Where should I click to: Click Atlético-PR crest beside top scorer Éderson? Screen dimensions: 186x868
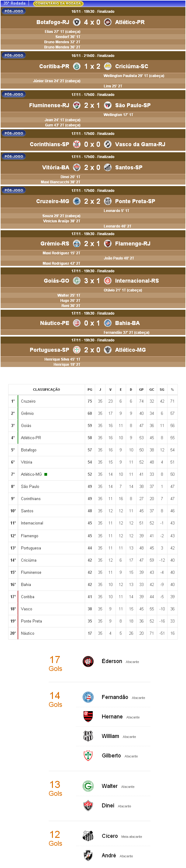tap(88, 662)
